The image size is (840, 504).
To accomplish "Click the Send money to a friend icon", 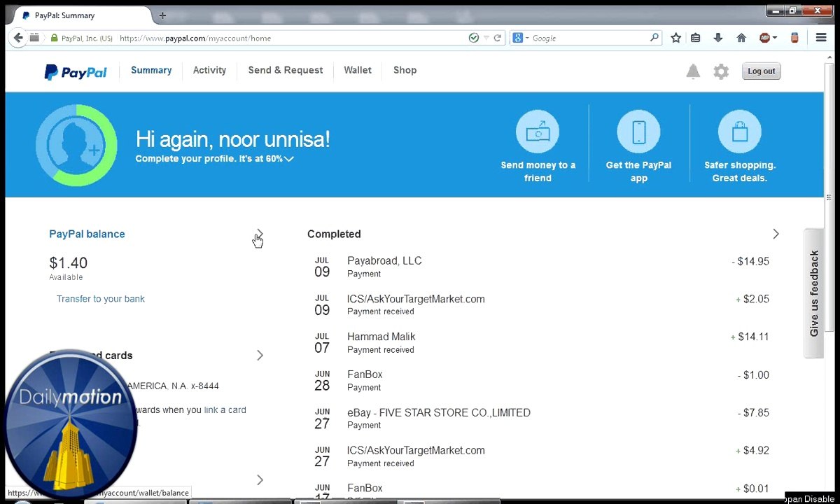I will pyautogui.click(x=538, y=132).
